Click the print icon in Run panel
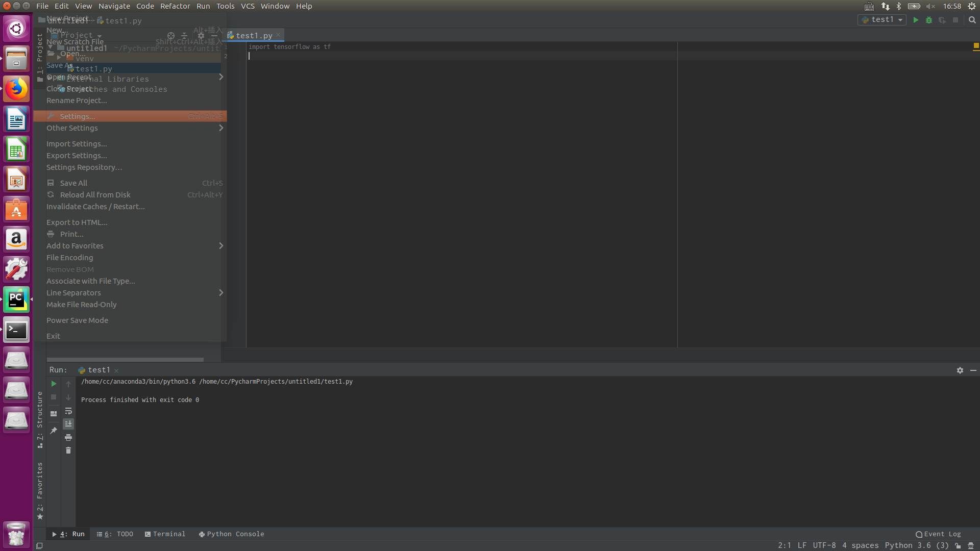 (x=68, y=437)
